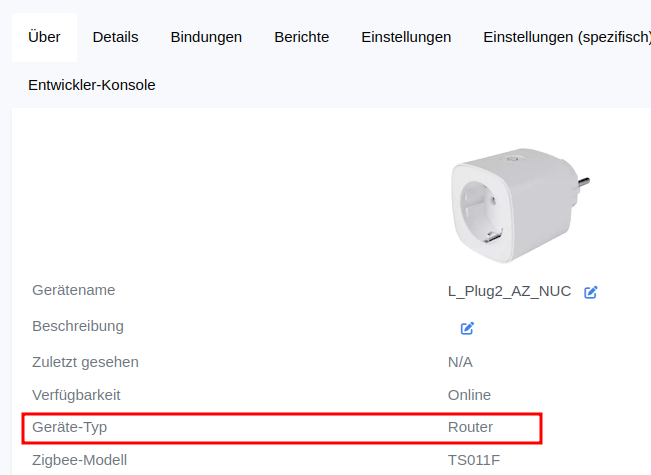Click the L_Plug2_AZ_NUC device name text
This screenshot has height=475, width=651.
tap(509, 291)
